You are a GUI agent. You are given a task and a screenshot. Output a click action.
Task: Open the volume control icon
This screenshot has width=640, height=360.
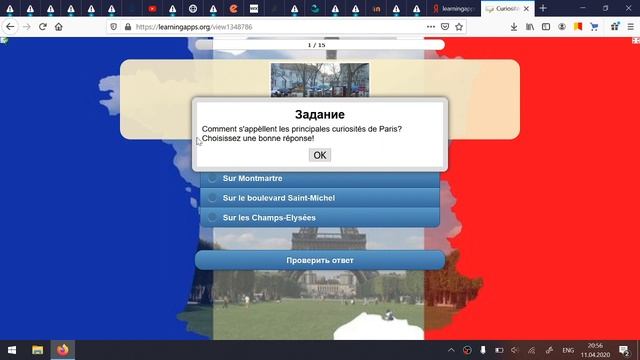(x=515, y=350)
